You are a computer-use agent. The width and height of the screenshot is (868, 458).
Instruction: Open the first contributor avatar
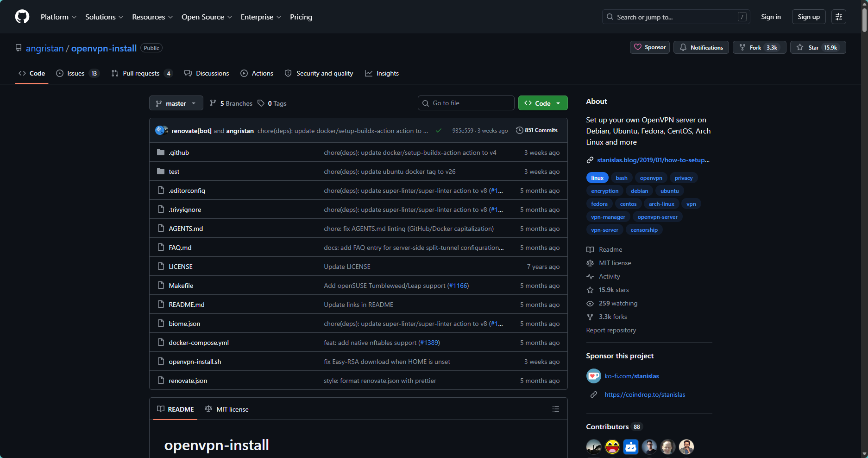pyautogui.click(x=594, y=447)
